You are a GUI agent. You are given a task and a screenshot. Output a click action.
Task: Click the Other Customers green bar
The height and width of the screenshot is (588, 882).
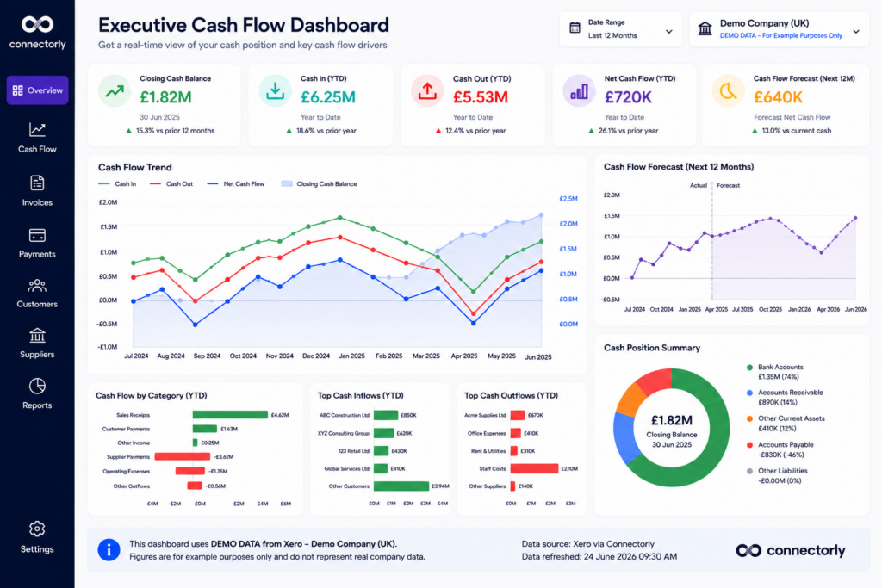pyautogui.click(x=401, y=486)
